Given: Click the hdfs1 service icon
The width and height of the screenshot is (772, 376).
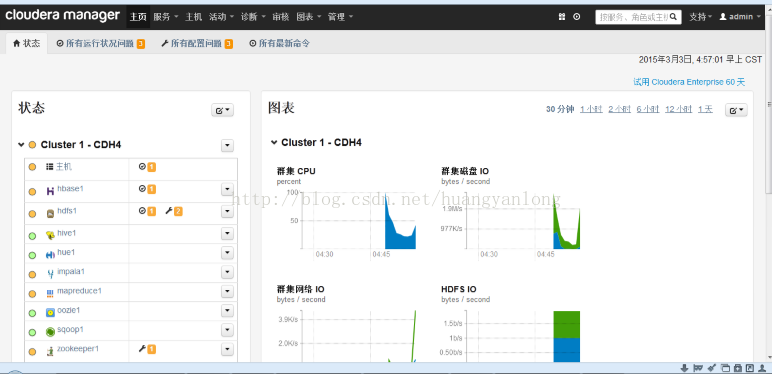Looking at the screenshot, I should (x=50, y=213).
